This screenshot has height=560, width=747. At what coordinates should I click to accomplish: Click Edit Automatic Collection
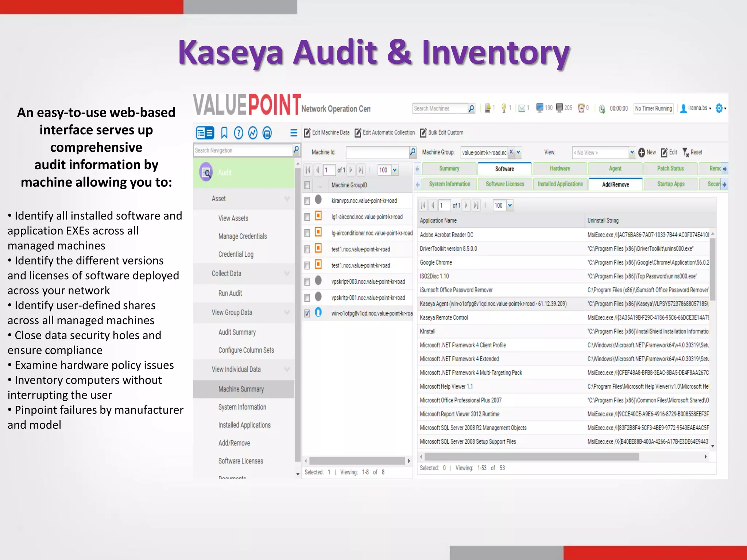(385, 132)
